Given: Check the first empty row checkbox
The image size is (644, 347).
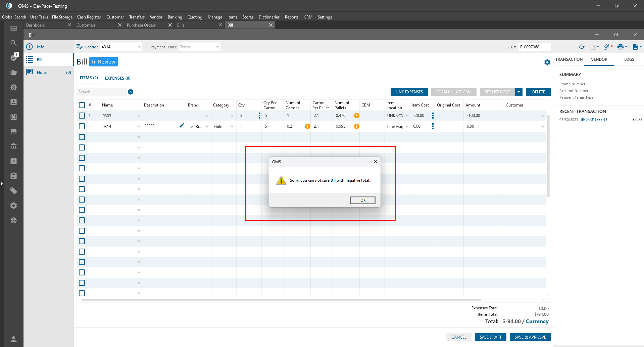Looking at the screenshot, I should click(x=82, y=137).
